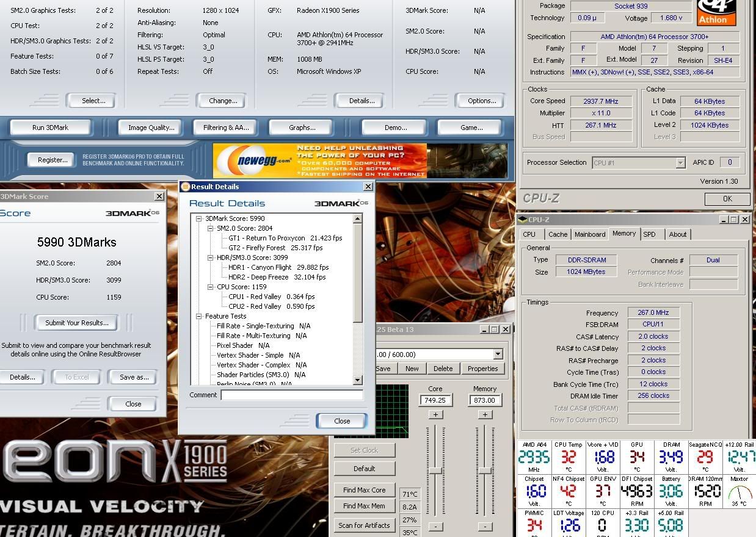Click the GPU temperature monitor gauge
This screenshot has width=756, height=537.
click(x=637, y=457)
